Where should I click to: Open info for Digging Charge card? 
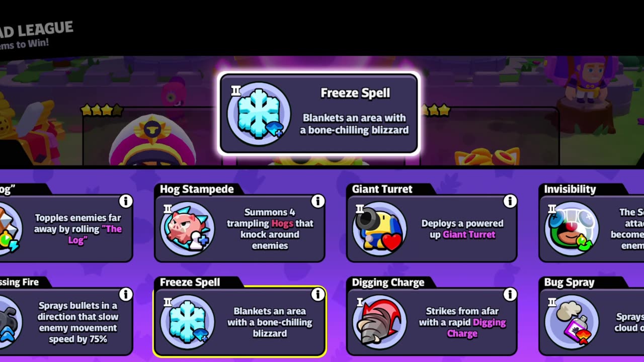[510, 294]
